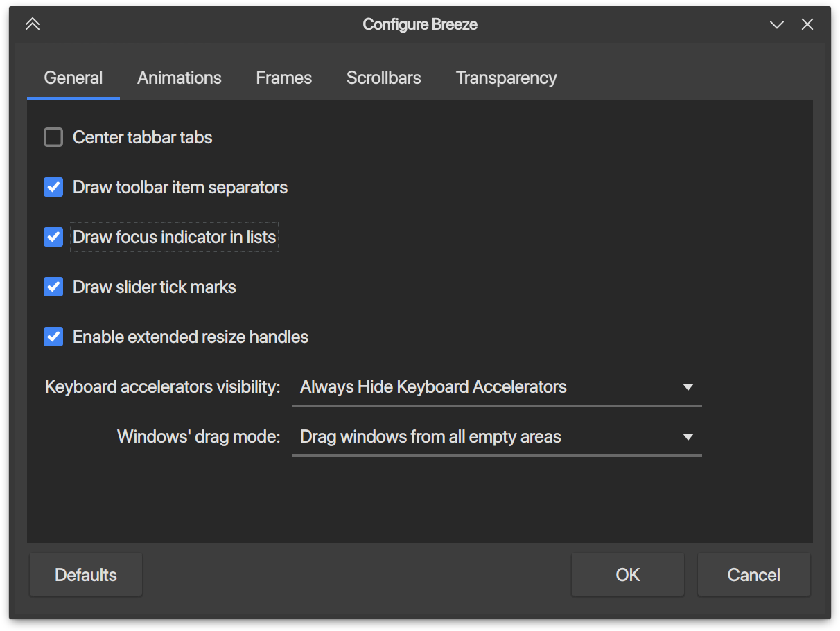
Task: Uncheck Draw toolbar item separators
Action: (53, 187)
